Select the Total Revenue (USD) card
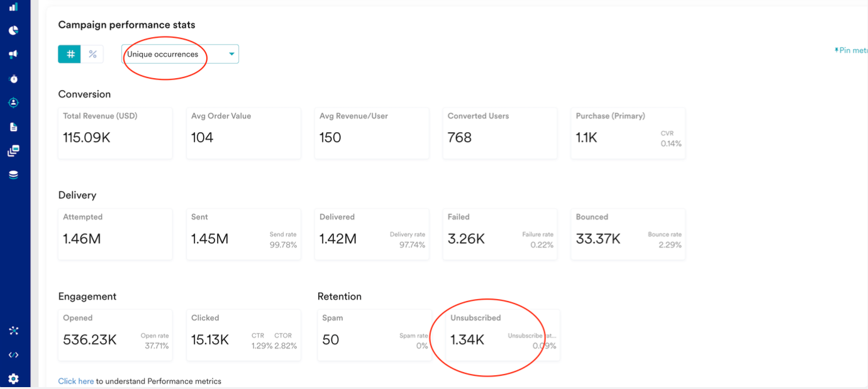The height and width of the screenshot is (389, 868). (x=115, y=133)
